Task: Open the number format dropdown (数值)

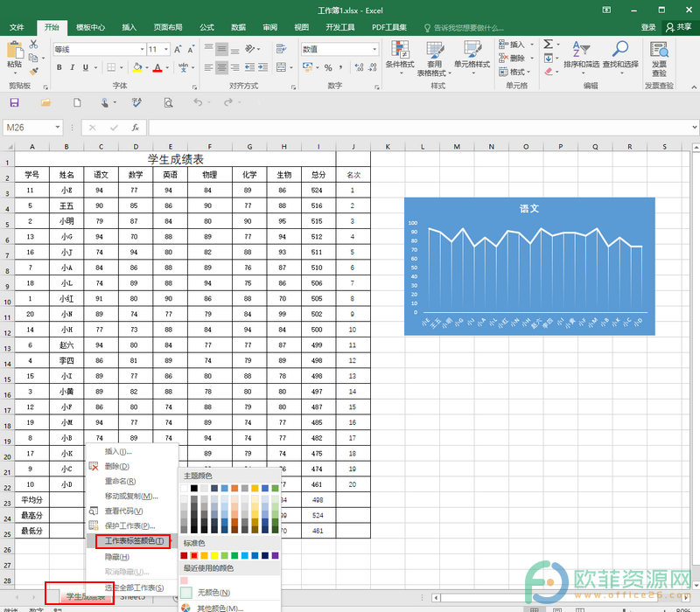Action: point(374,49)
